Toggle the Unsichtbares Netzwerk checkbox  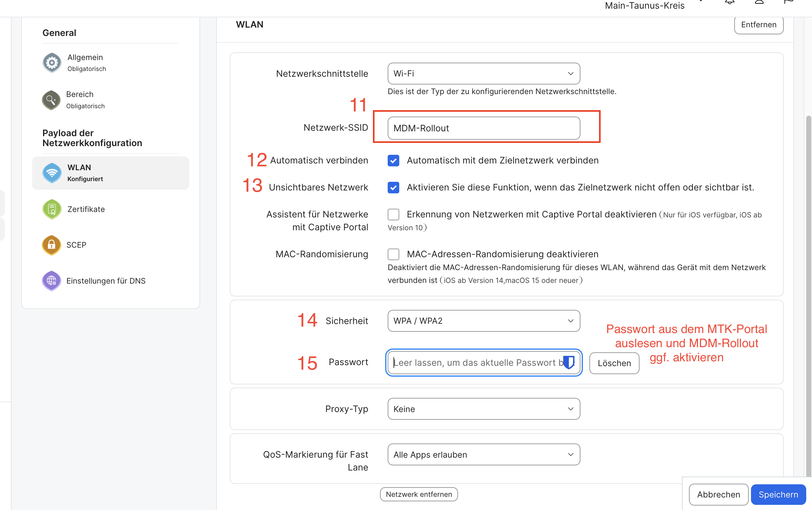pos(393,188)
